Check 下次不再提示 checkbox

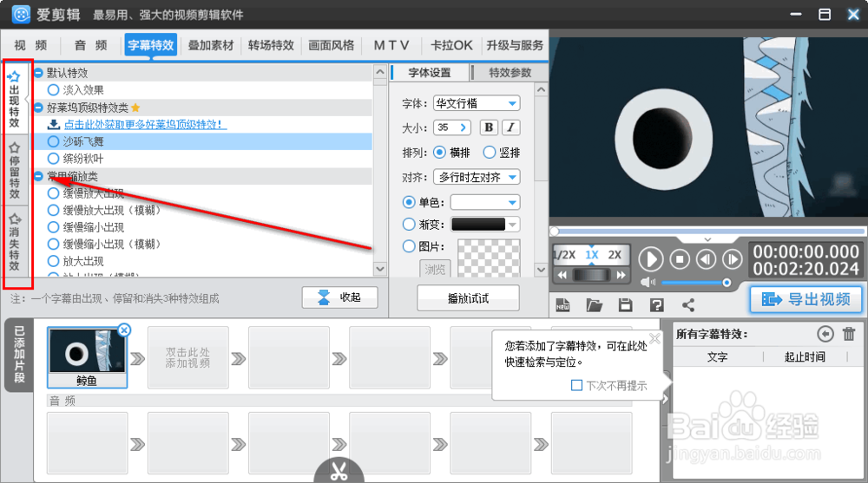click(576, 385)
